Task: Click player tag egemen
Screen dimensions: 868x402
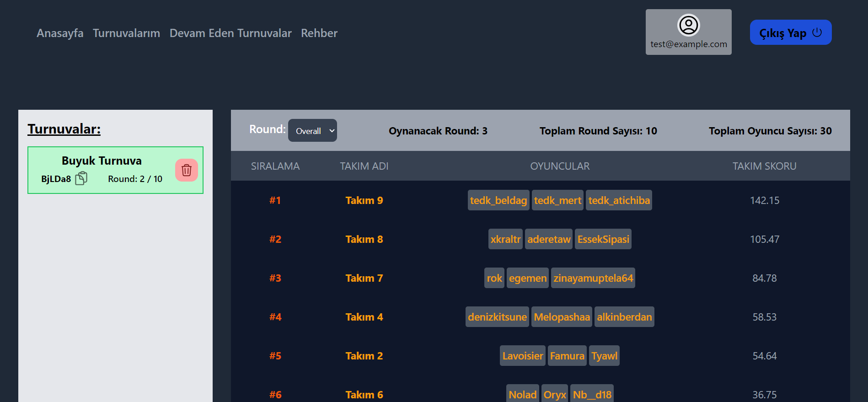Action: click(528, 278)
